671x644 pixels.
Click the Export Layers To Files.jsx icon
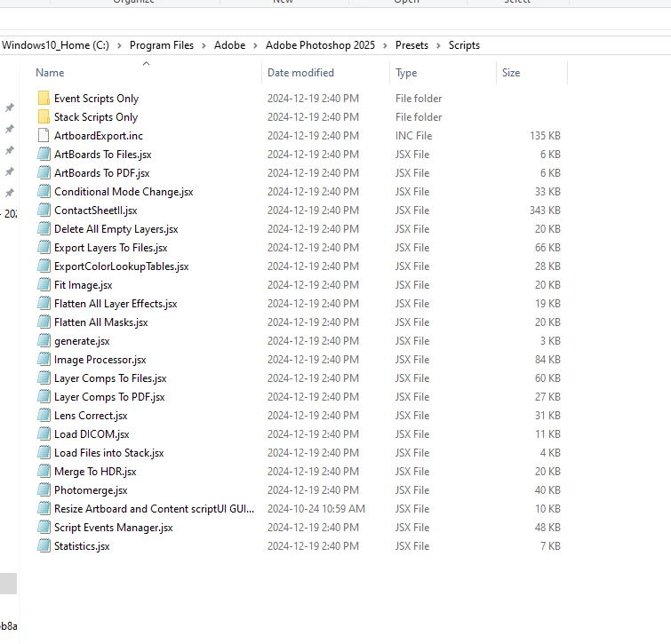(x=44, y=248)
